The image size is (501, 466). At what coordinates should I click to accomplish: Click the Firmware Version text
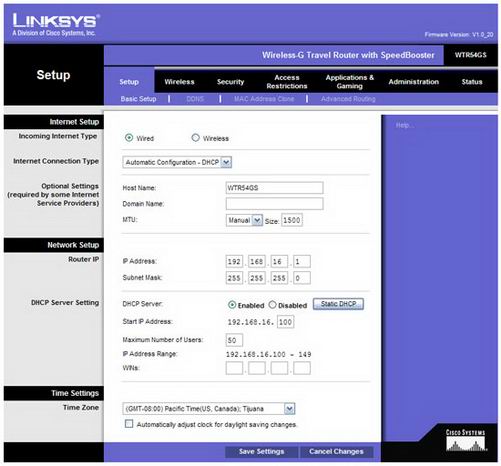coord(459,35)
